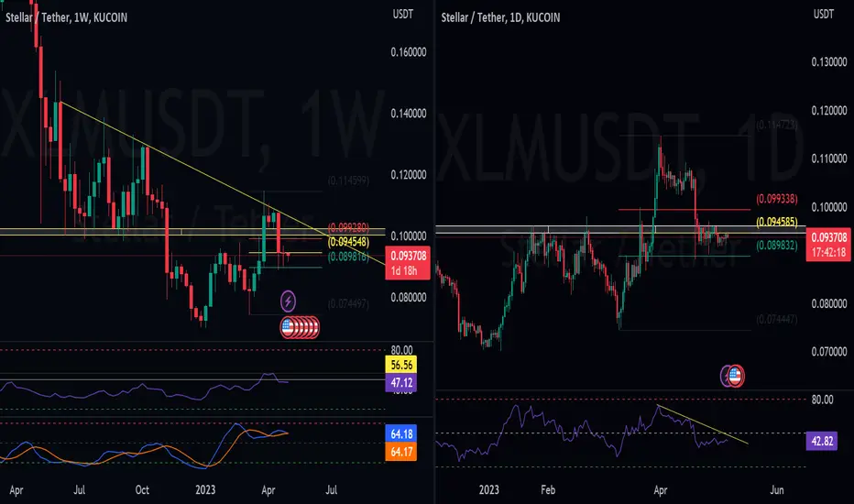
Task: Click the Feb label on the time axis
Action: pos(548,490)
